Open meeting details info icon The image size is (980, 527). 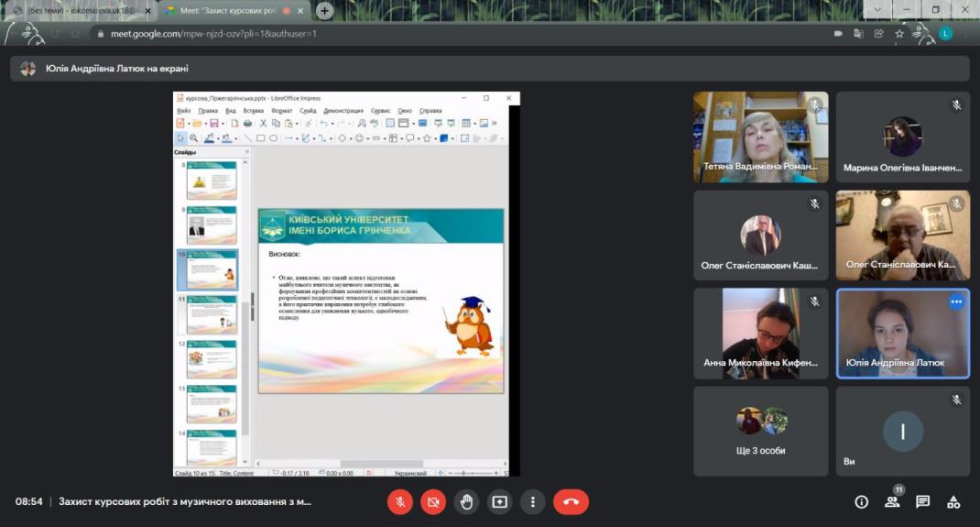click(x=861, y=501)
